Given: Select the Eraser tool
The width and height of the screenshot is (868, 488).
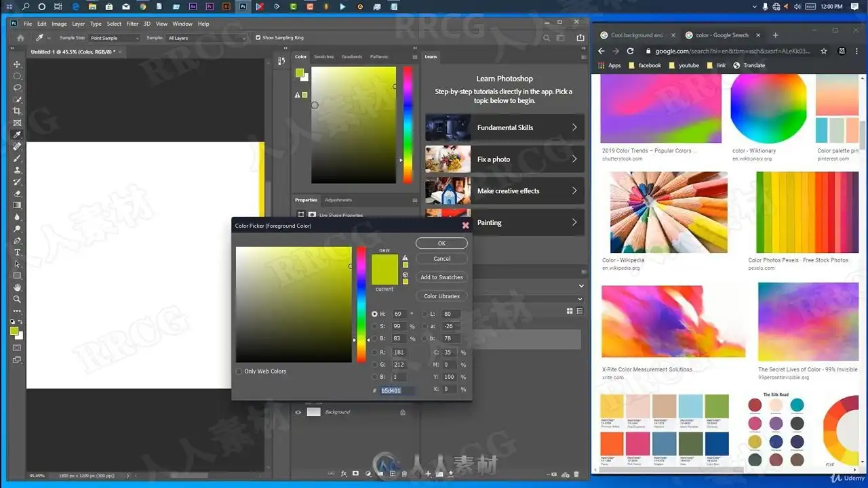Looking at the screenshot, I should click(x=18, y=193).
